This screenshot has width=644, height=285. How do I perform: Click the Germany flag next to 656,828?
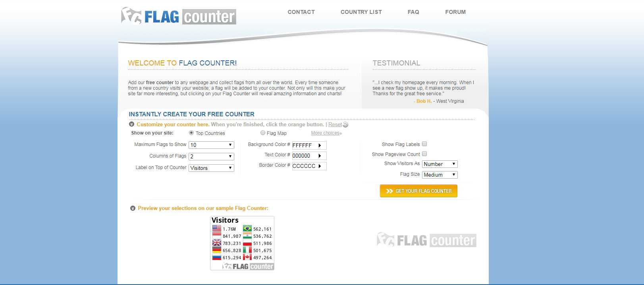(x=217, y=250)
